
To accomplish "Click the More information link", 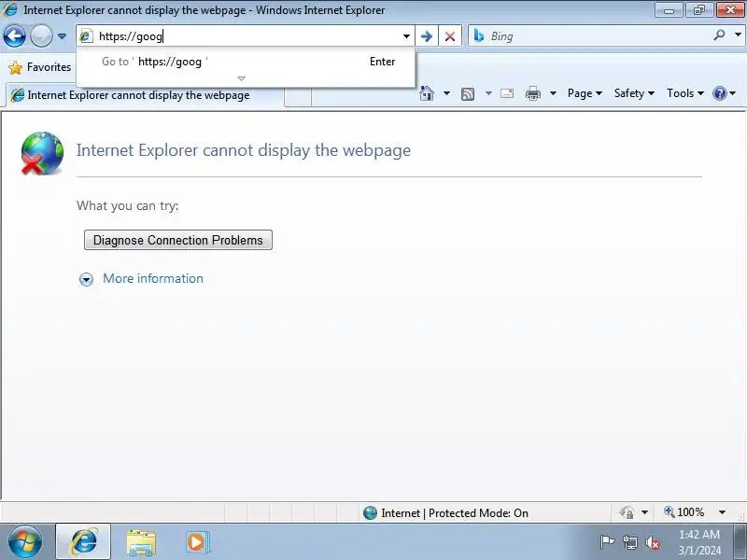I will 153,278.
